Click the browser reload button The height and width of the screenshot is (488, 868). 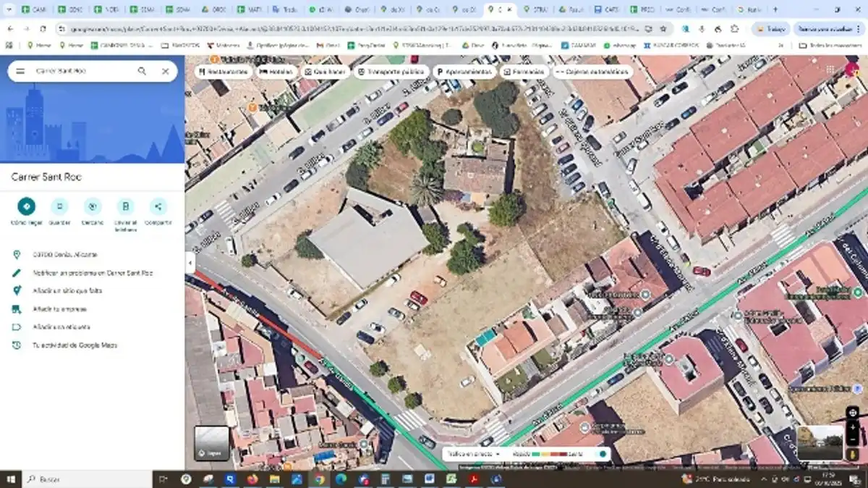pyautogui.click(x=43, y=29)
